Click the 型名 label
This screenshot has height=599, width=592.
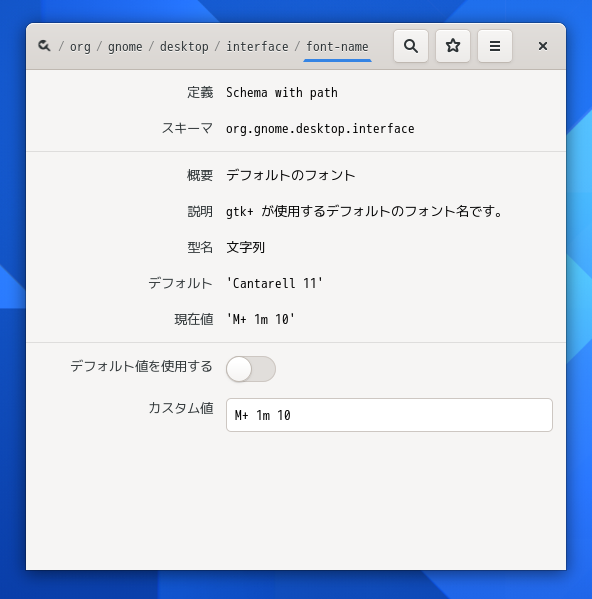[x=200, y=248]
